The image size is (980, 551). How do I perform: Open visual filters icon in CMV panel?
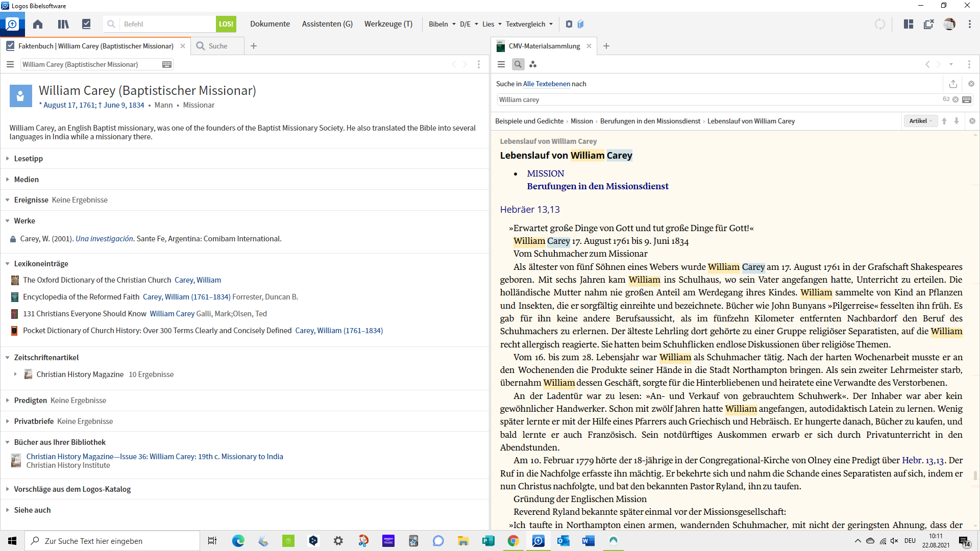coord(533,64)
